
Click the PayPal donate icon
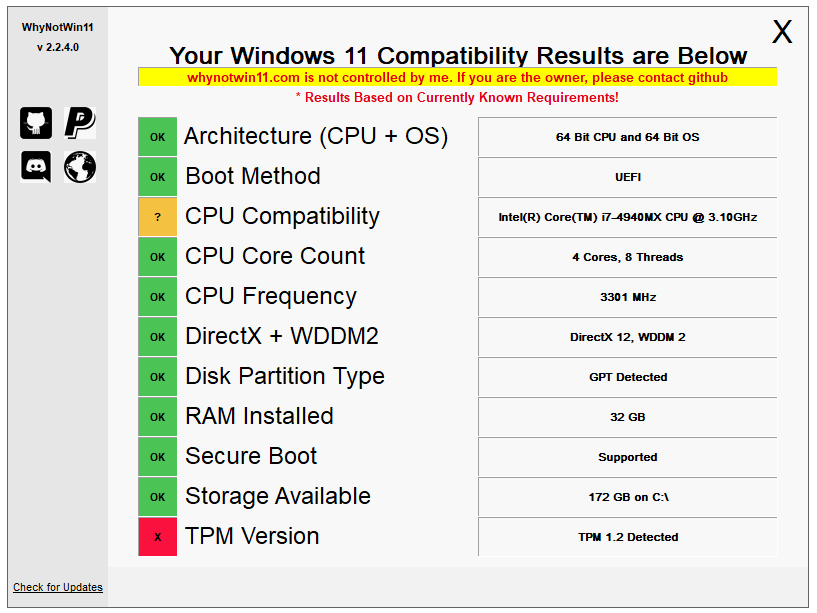tap(80, 123)
